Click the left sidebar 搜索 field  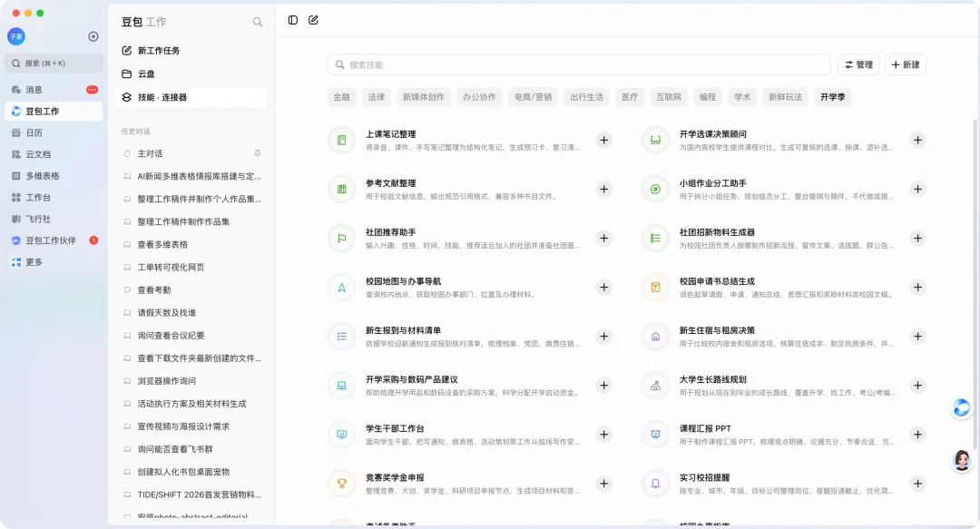[x=54, y=64]
